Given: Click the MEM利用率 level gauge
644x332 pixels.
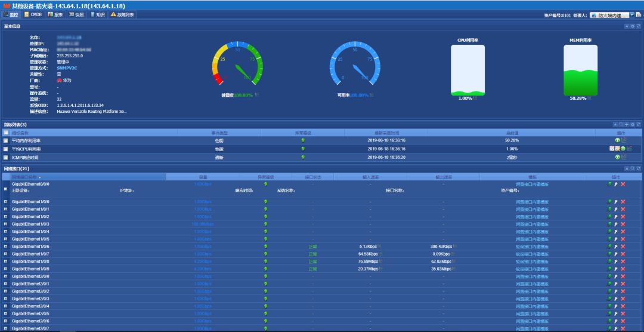Looking at the screenshot, I should pyautogui.click(x=580, y=70).
